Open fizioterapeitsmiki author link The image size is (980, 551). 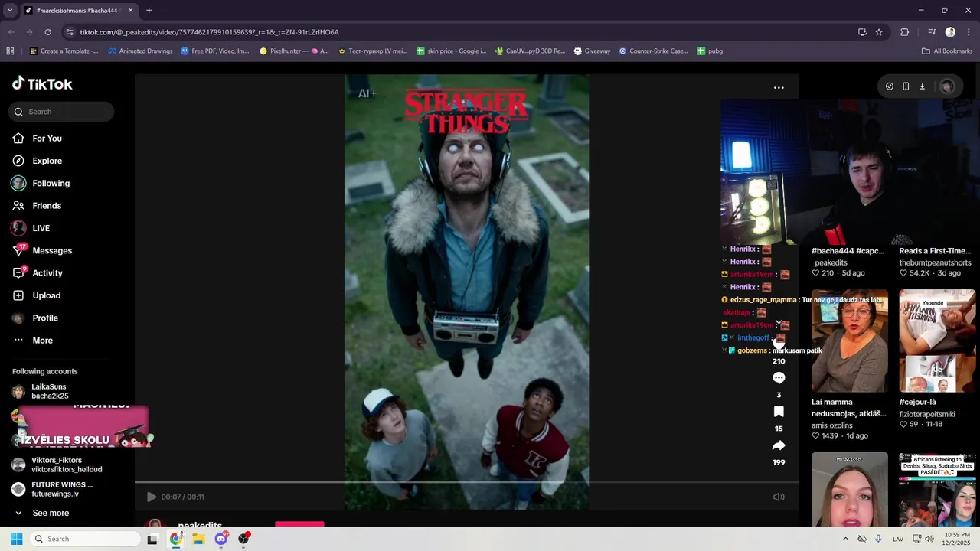[928, 414]
